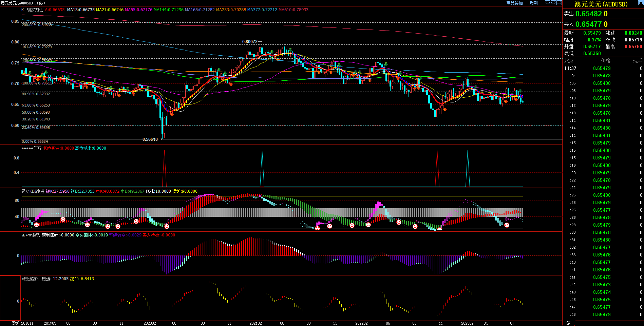Click the left arrow navigation icon
This screenshot has height=326, width=644.
[x=547, y=3]
